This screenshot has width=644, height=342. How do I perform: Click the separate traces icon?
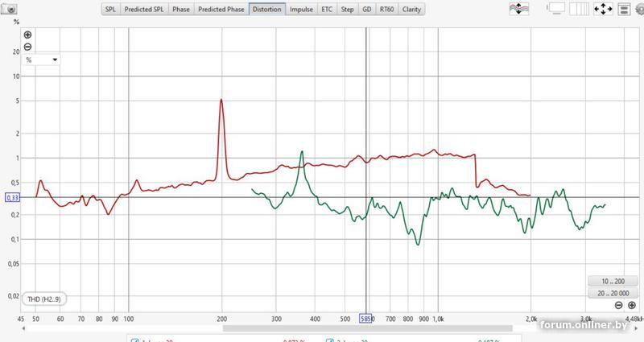[518, 9]
